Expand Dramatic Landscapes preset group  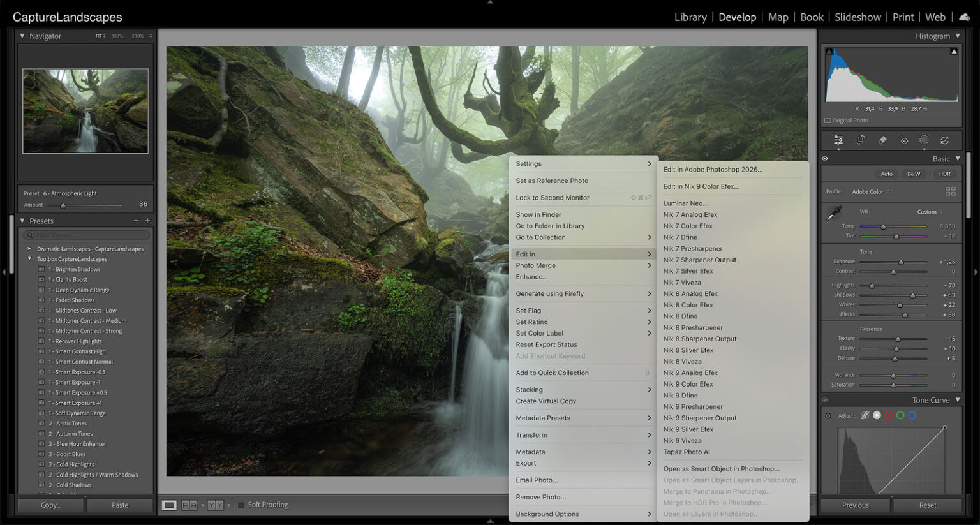tap(29, 249)
